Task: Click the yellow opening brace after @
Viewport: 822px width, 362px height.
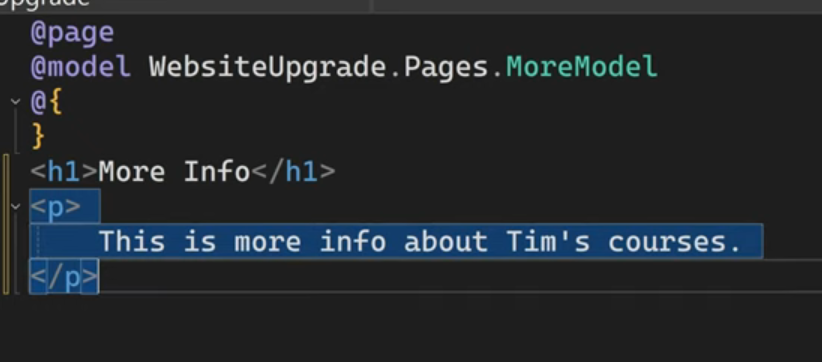Action: [x=55, y=103]
